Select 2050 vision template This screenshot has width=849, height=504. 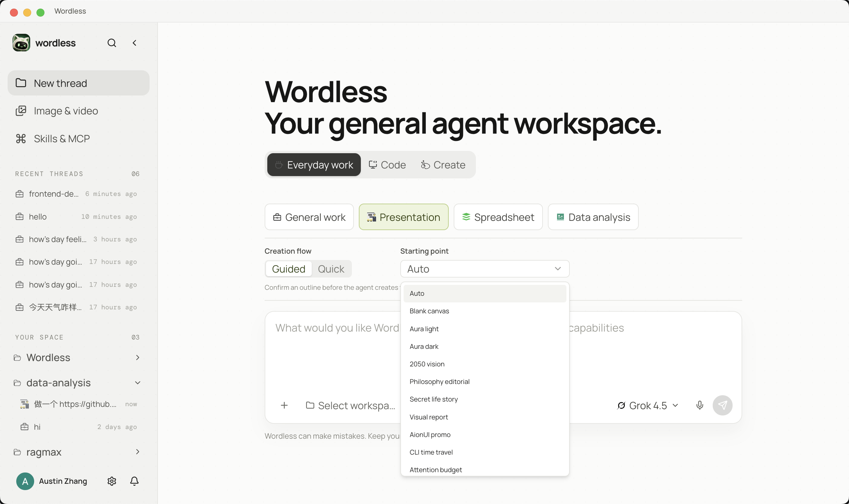tap(485, 364)
